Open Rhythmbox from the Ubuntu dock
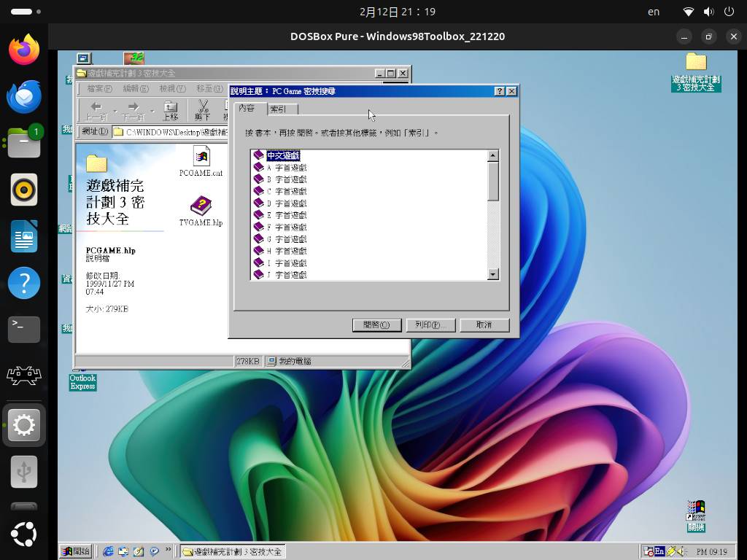 click(24, 190)
